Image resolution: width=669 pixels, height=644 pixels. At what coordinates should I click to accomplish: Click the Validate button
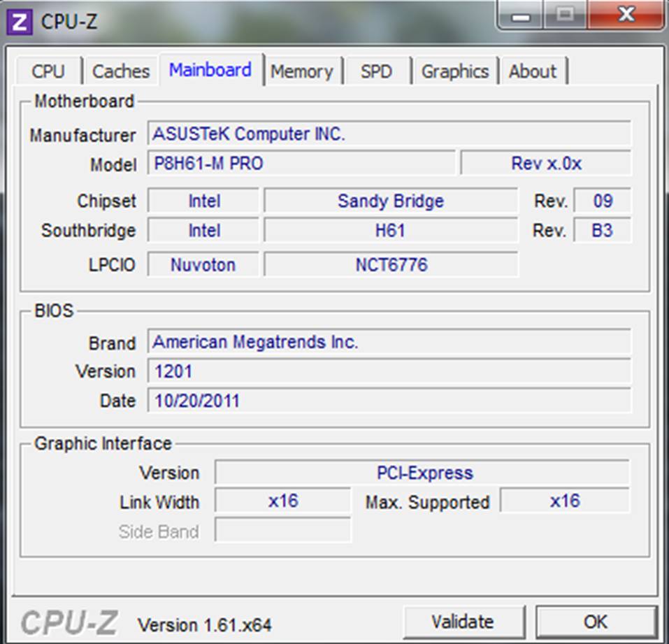tap(463, 622)
